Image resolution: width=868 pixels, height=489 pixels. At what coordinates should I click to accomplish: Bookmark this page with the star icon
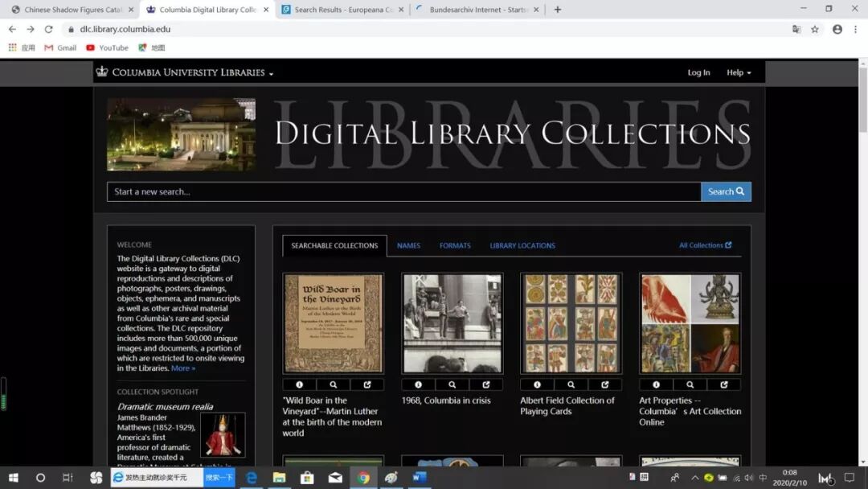815,29
